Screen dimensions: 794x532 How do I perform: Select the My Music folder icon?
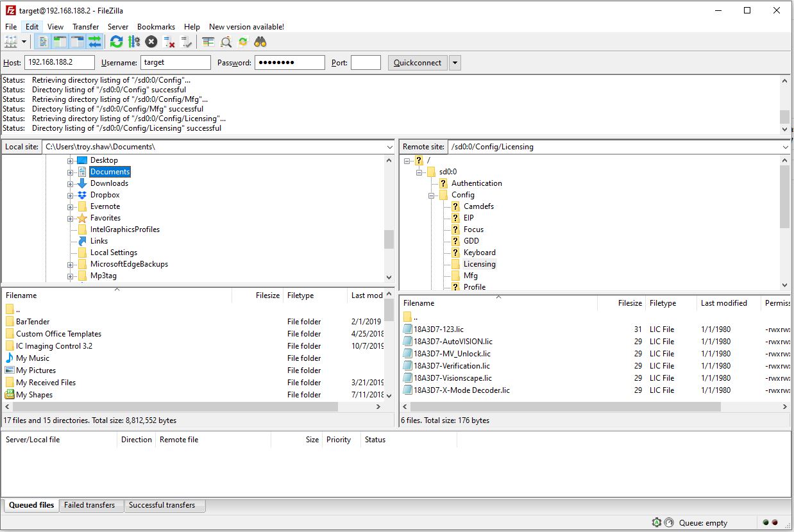click(10, 358)
